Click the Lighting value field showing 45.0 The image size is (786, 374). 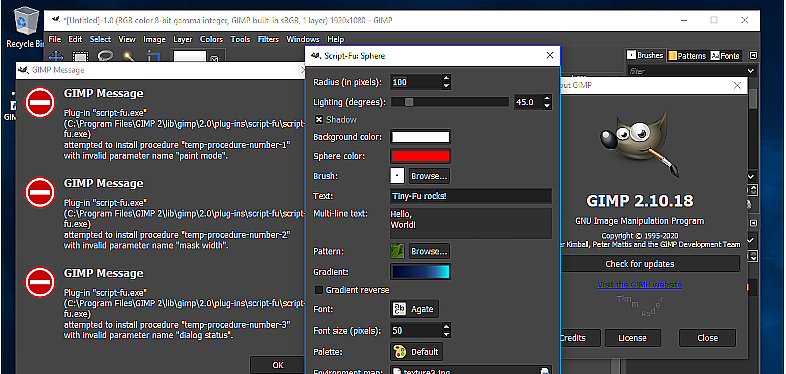tap(528, 102)
